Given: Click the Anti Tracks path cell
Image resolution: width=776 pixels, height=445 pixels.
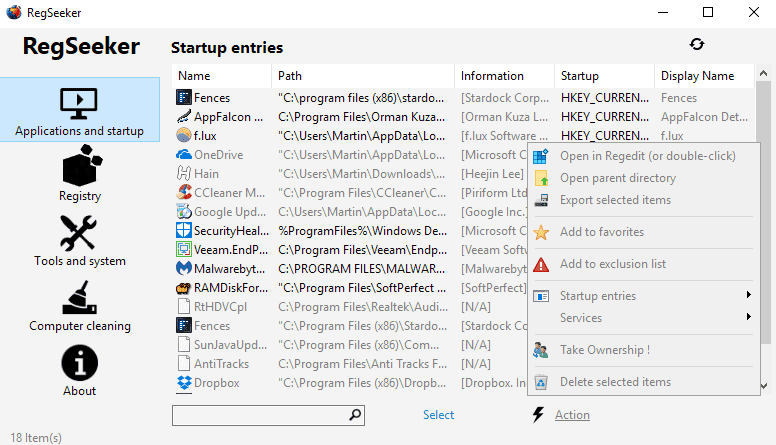Looking at the screenshot, I should click(362, 364).
